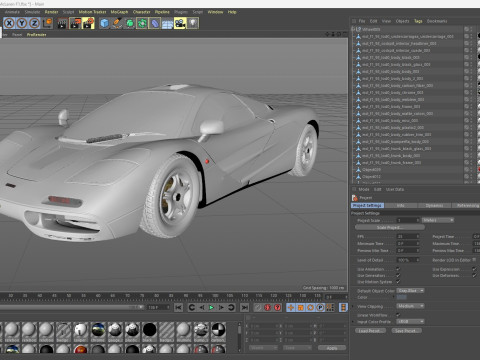Screen dimensions: 480x360
Task: Add a Cube primitive object
Action: coord(104,23)
